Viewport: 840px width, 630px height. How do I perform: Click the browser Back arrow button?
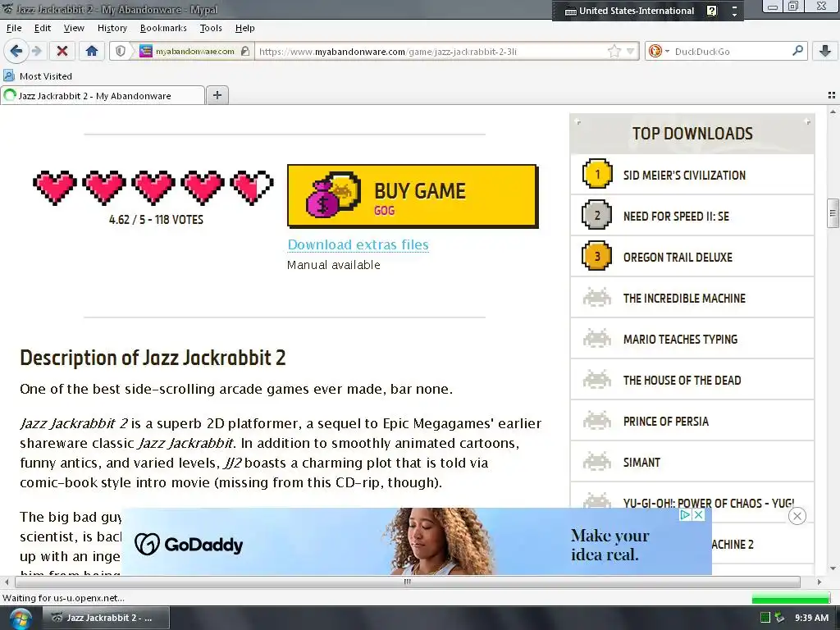[16, 51]
